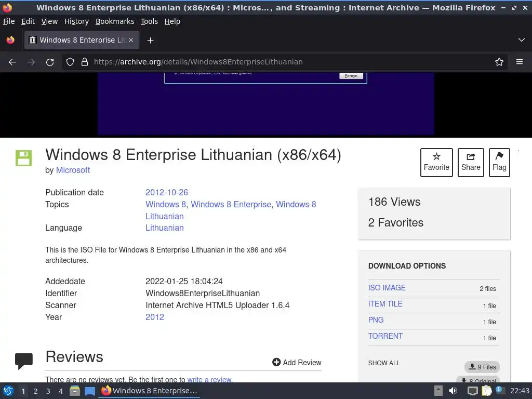Open the Windows 8 Enterprise topic link
Image resolution: width=532 pixels, height=399 pixels.
point(231,204)
